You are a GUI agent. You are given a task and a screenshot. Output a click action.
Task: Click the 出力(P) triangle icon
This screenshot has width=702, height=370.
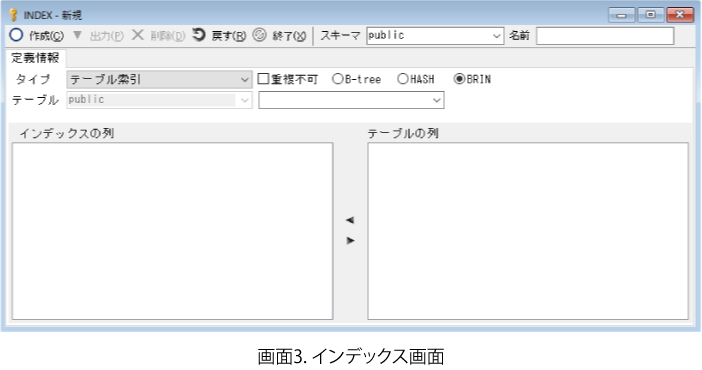coord(77,35)
